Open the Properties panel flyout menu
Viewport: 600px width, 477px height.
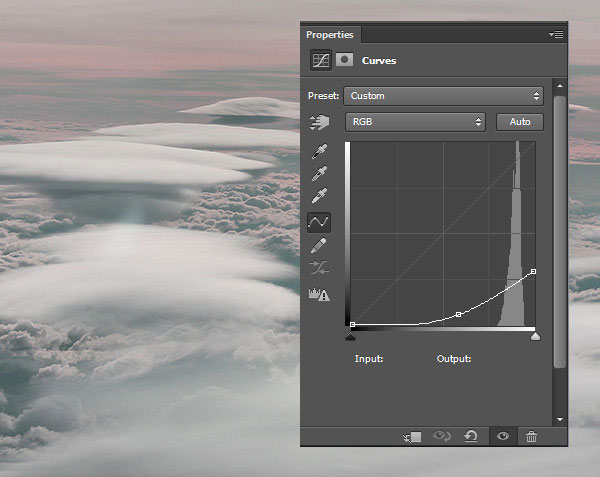click(557, 34)
